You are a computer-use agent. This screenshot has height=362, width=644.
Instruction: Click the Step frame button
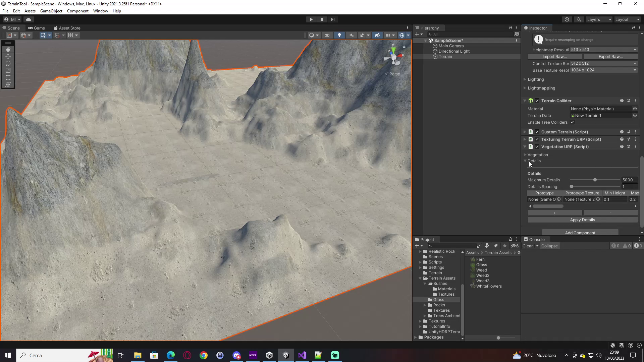[332, 19]
